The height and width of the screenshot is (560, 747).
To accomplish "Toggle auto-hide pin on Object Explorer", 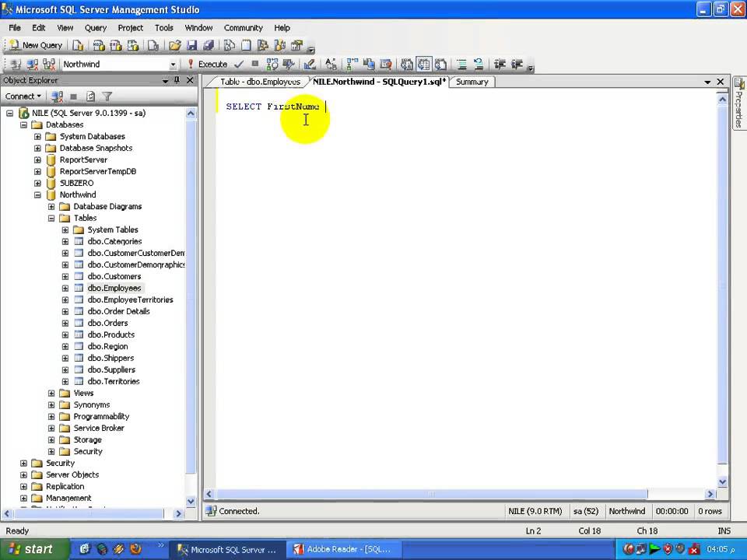I will [x=177, y=80].
